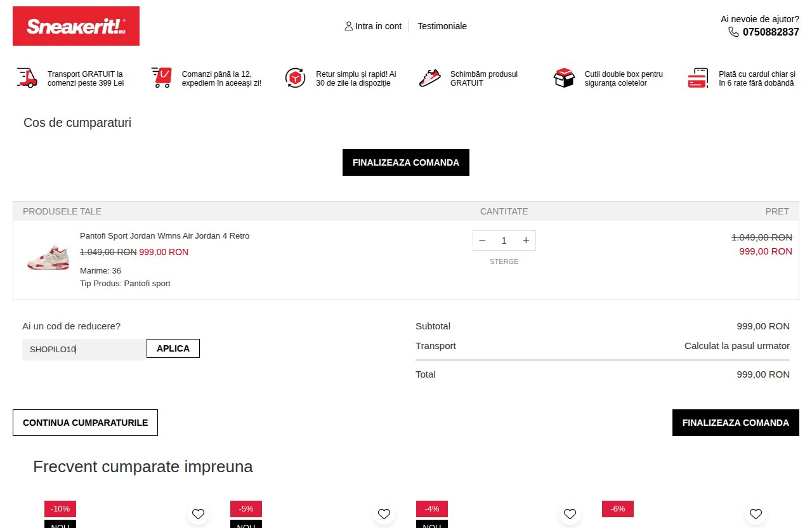Click the phone icon near 0750882837
The width and height of the screenshot is (812, 528).
coord(733,32)
